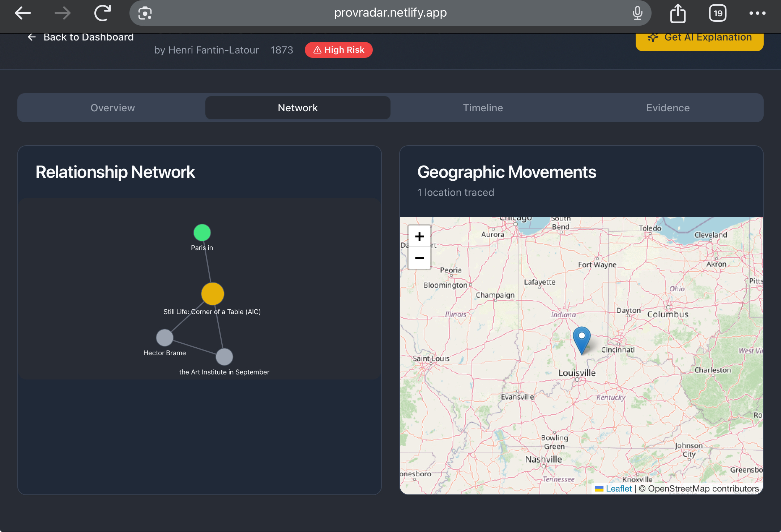
Task: Open the share sheet icon
Action: pyautogui.click(x=678, y=13)
